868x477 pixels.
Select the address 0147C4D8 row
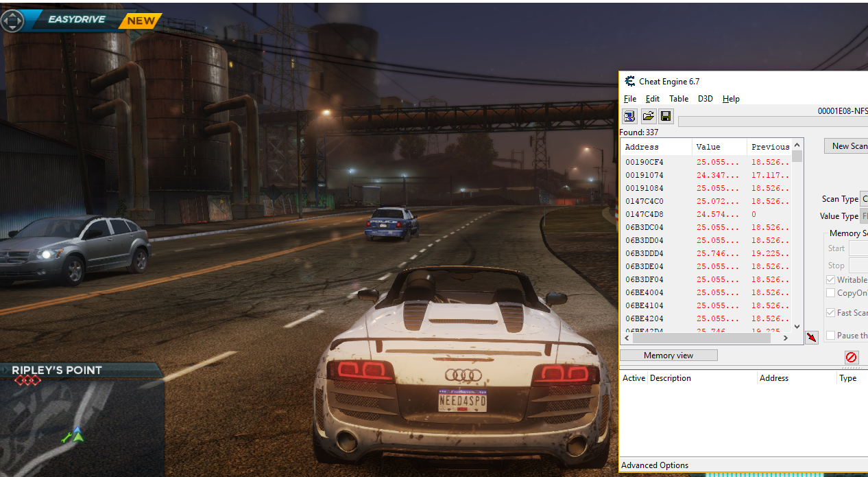pos(706,214)
